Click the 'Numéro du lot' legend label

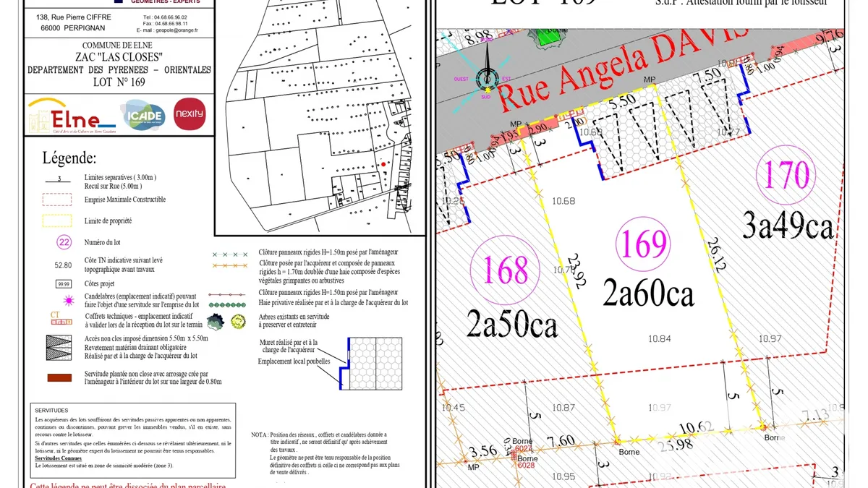pyautogui.click(x=103, y=242)
